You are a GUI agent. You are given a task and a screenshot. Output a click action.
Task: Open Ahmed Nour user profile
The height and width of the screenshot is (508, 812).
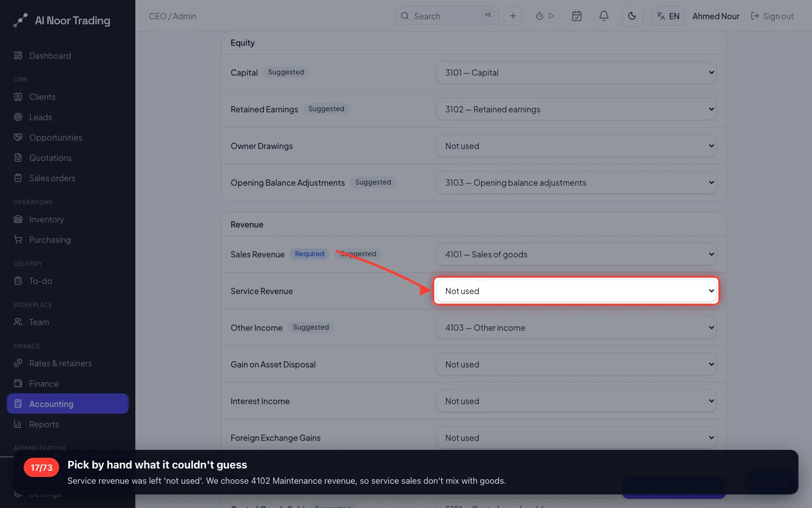pos(716,16)
